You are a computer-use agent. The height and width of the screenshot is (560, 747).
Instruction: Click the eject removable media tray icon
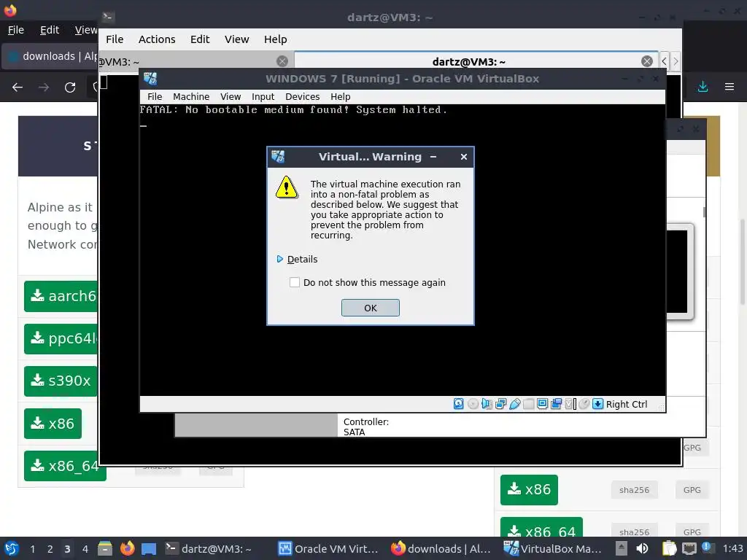(621, 548)
